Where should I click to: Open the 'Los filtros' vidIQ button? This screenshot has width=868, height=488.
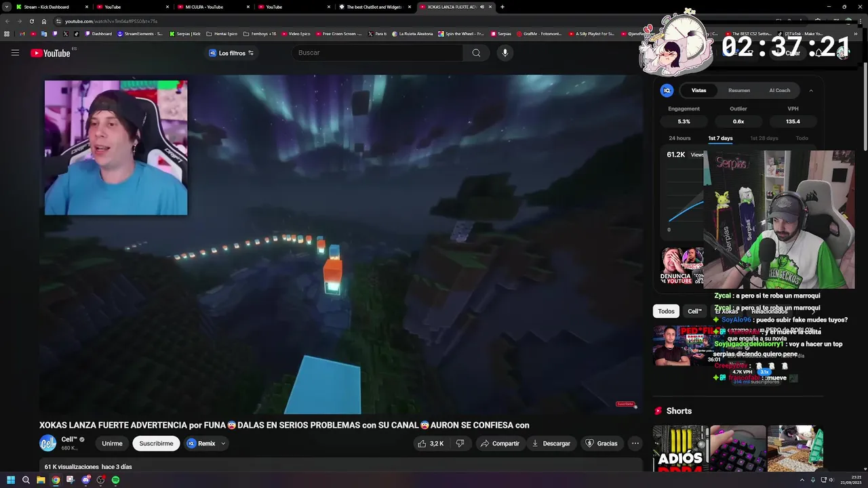tap(231, 53)
